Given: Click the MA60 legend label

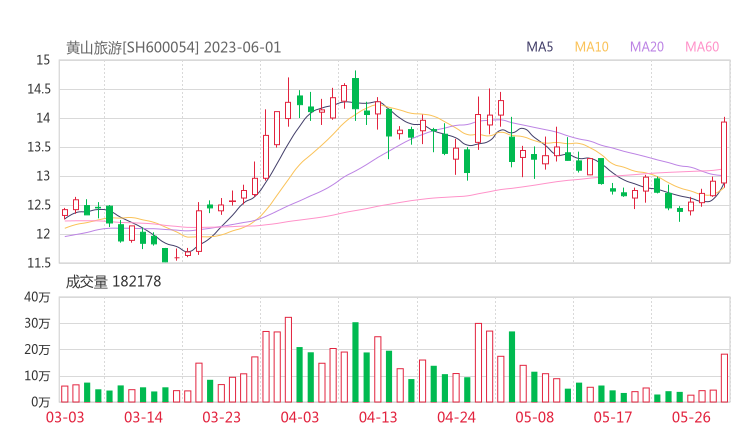Looking at the screenshot, I should (702, 47).
